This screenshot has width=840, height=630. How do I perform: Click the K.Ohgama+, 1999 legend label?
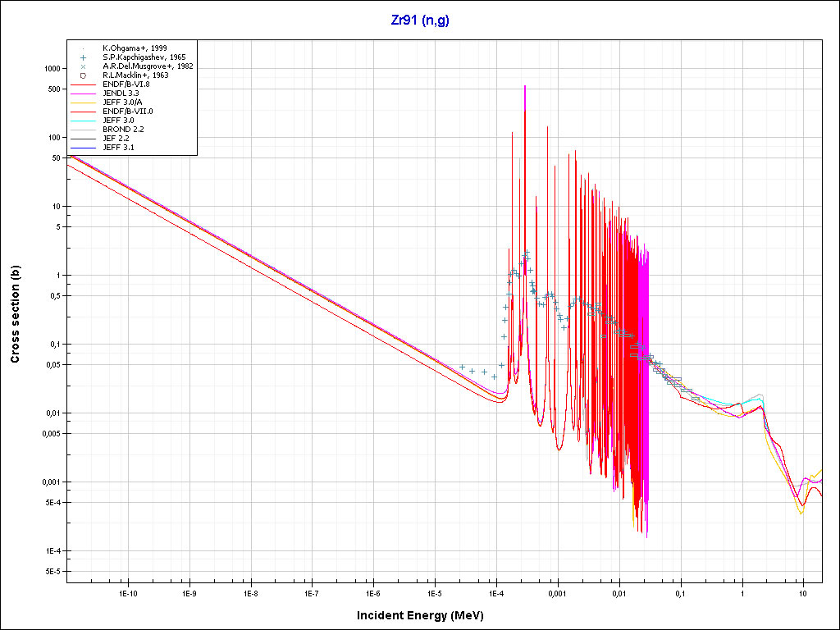(x=137, y=48)
